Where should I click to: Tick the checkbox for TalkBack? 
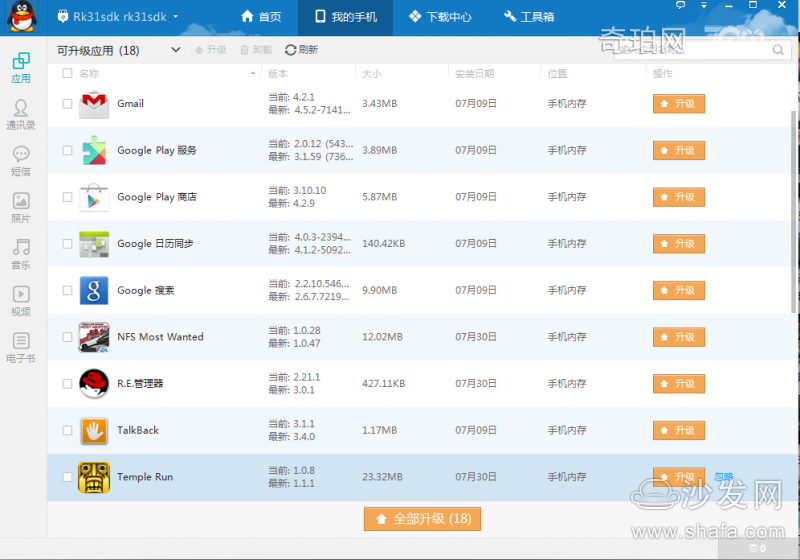tap(67, 430)
